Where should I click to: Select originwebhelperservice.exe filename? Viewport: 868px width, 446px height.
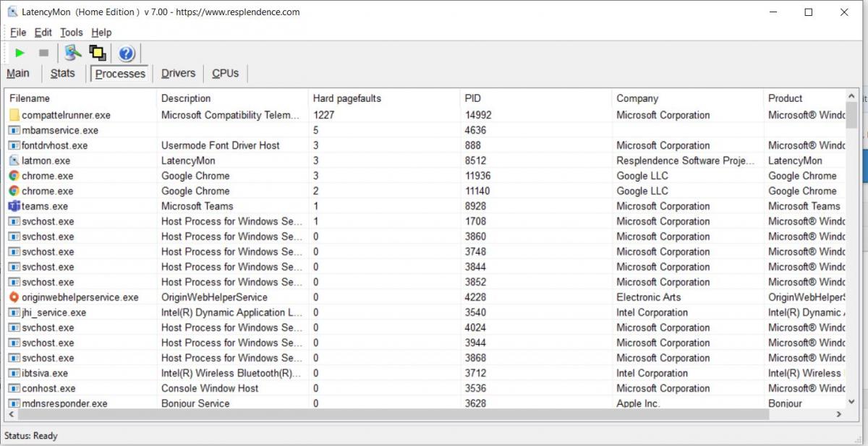80,297
